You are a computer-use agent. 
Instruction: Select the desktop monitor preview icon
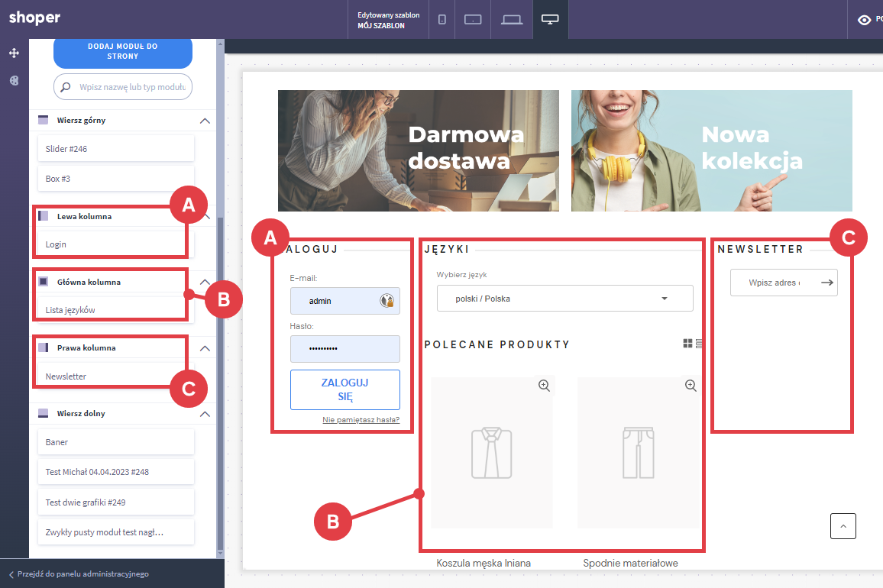(550, 19)
